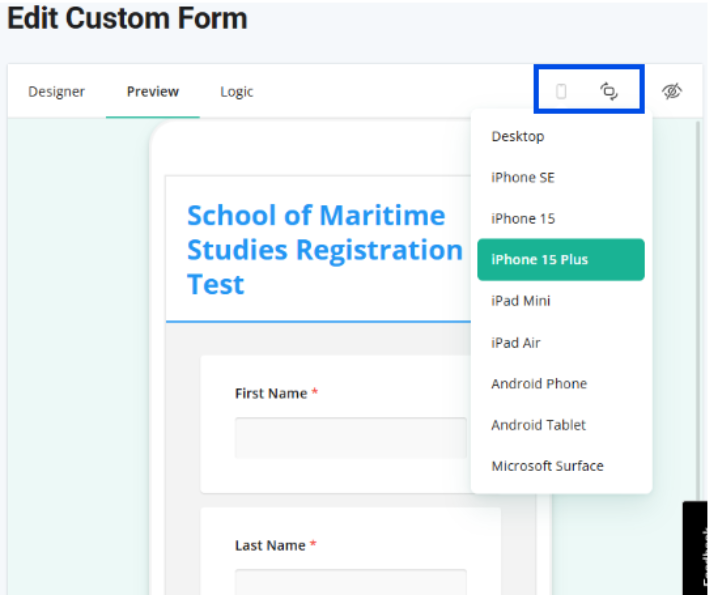
Task: Pick iPad Mini from the device list
Action: (561, 301)
